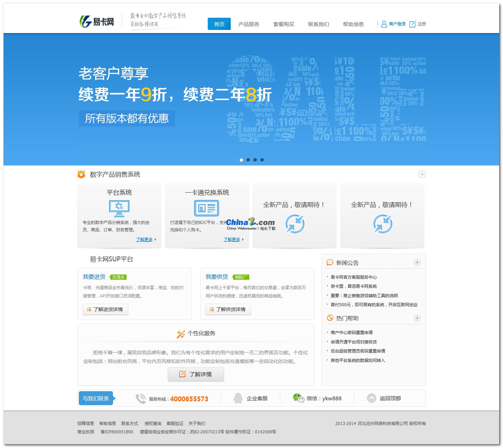Click the 热门帮助 orange circle icon
Viewport: 503px width, 448px height.
(330, 318)
